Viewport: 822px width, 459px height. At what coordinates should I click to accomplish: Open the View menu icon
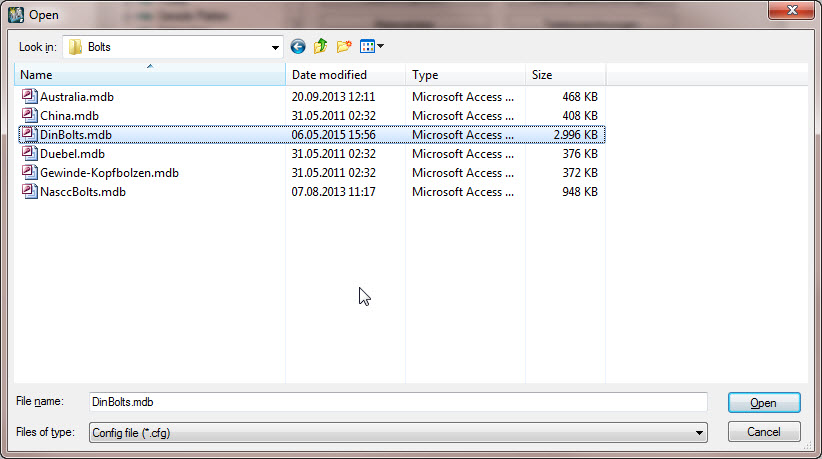click(x=367, y=47)
